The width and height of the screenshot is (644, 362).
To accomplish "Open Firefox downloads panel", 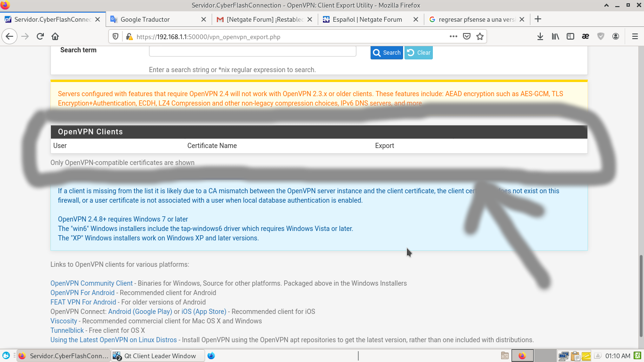I will click(x=540, y=36).
